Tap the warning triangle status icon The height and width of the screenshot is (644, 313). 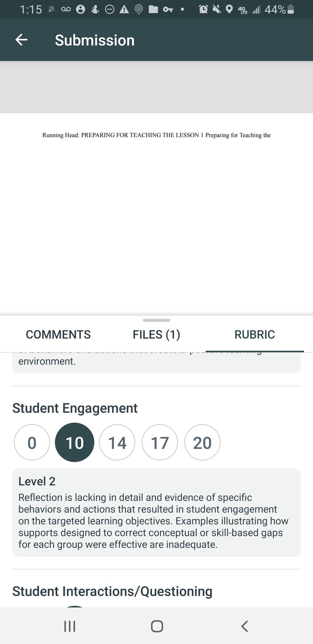coord(124,9)
